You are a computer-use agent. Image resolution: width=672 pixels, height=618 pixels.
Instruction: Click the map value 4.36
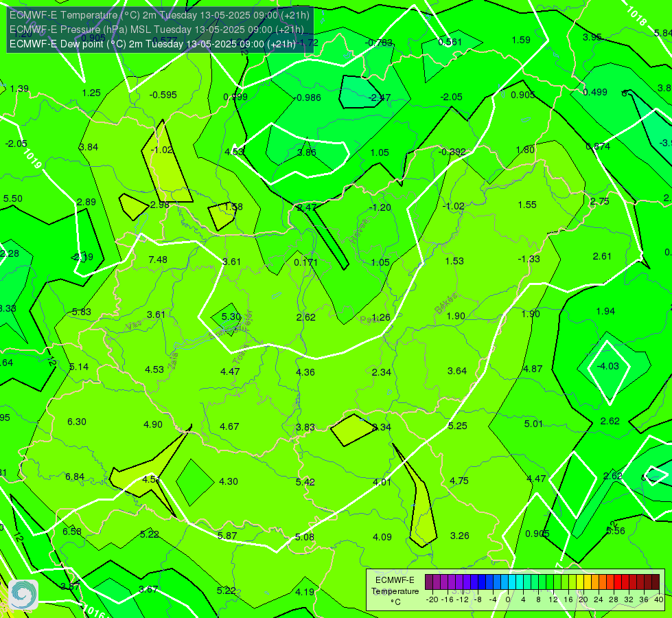pos(305,372)
